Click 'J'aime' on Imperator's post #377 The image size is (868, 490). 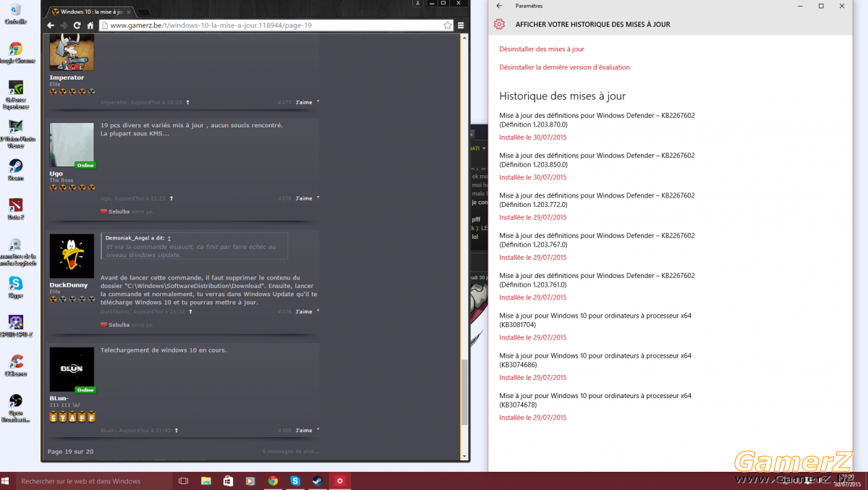[x=304, y=103]
